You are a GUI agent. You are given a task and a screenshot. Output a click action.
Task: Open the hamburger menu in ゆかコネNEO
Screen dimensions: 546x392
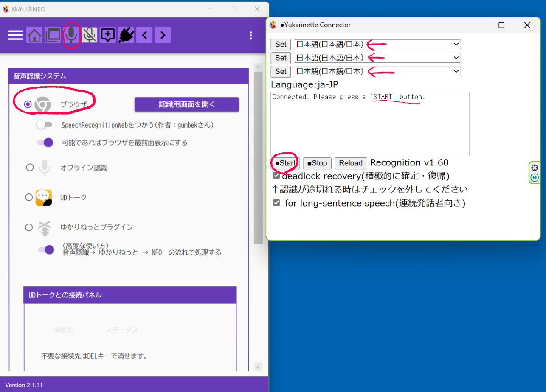[x=16, y=35]
